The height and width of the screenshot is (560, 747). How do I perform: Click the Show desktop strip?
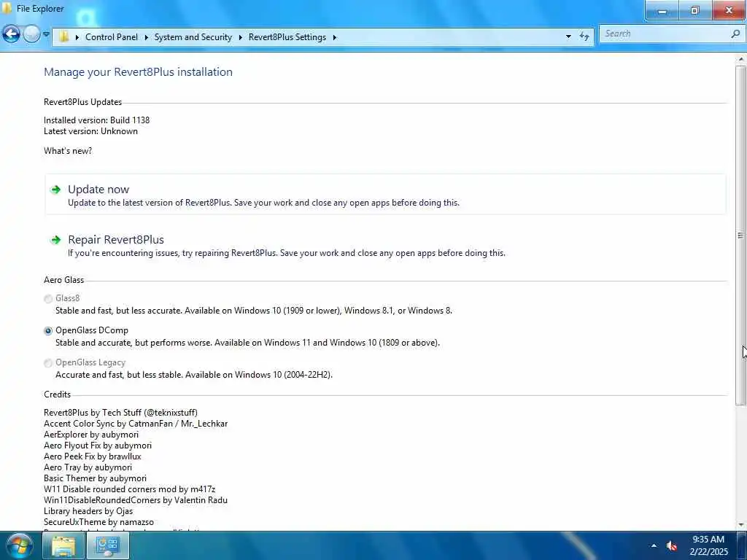742,545
